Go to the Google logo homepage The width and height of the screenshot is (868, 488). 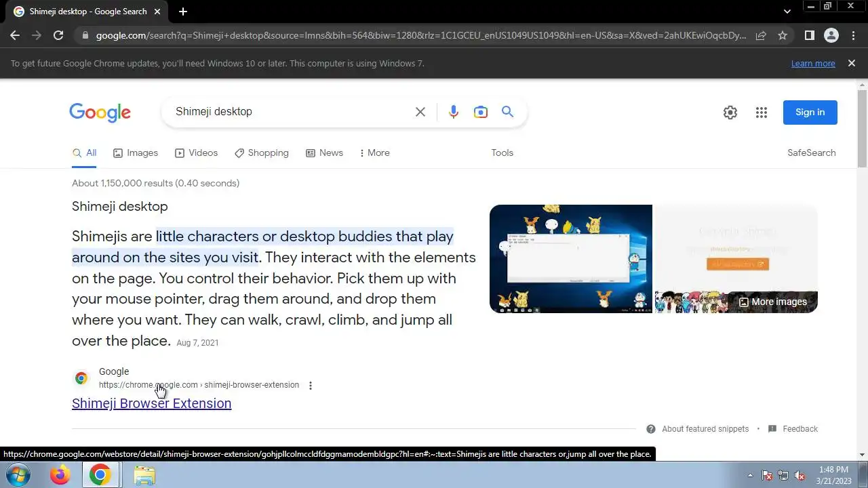point(100,113)
